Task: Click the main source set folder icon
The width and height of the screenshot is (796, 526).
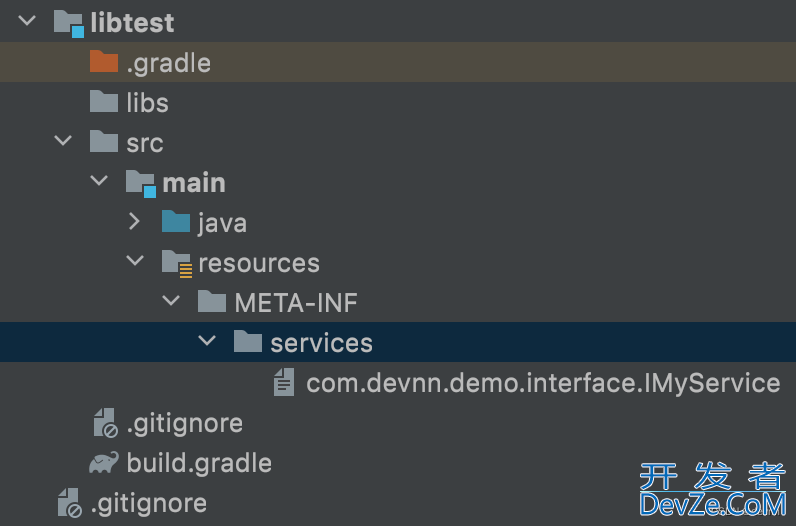Action: [x=141, y=183]
